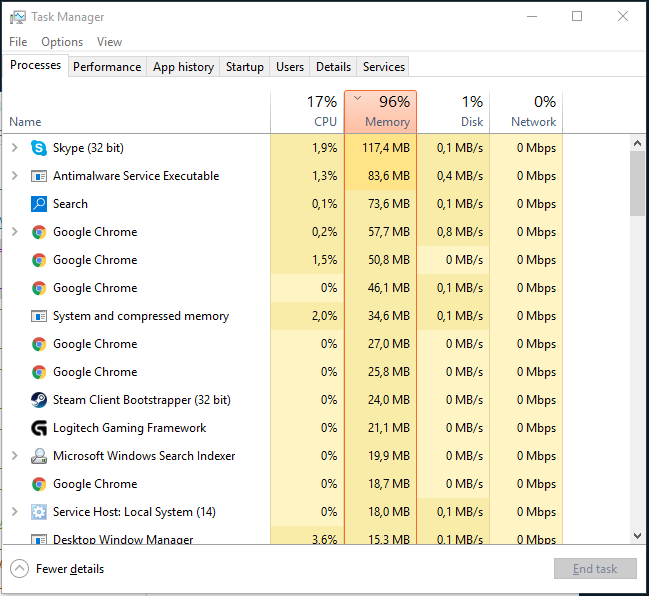Click the Logitech Gaming Framework icon

point(39,428)
